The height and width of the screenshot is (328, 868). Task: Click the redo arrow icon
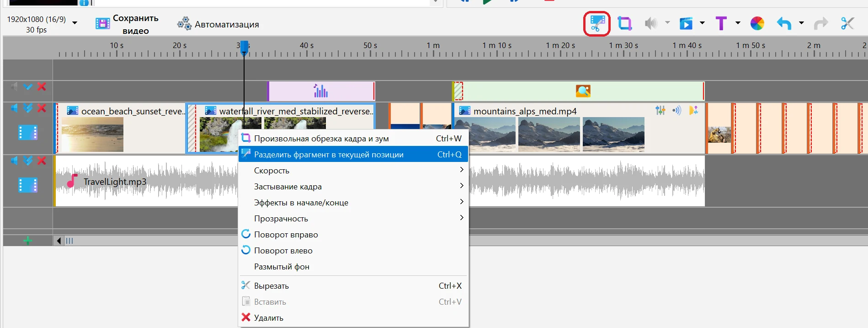coord(821,23)
